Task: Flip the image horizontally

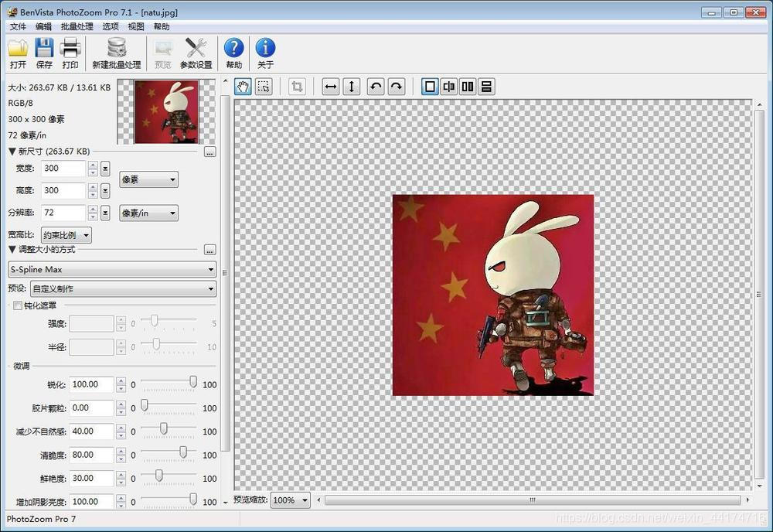Action: click(x=331, y=87)
